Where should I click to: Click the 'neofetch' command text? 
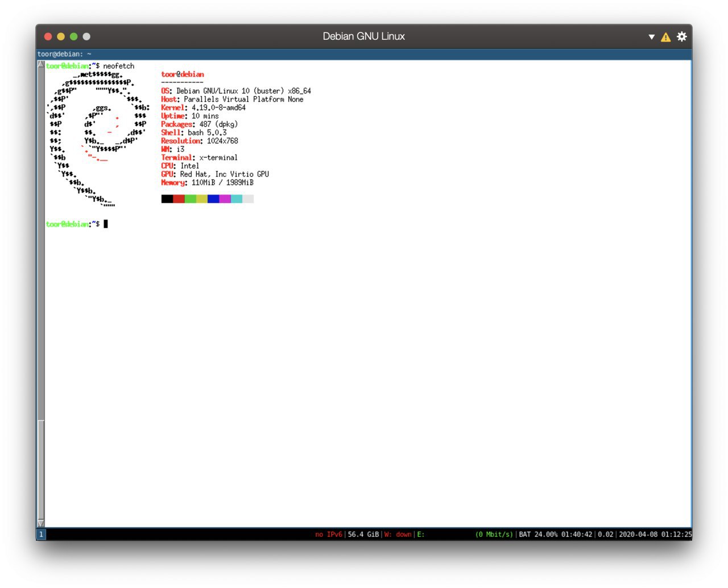point(119,67)
